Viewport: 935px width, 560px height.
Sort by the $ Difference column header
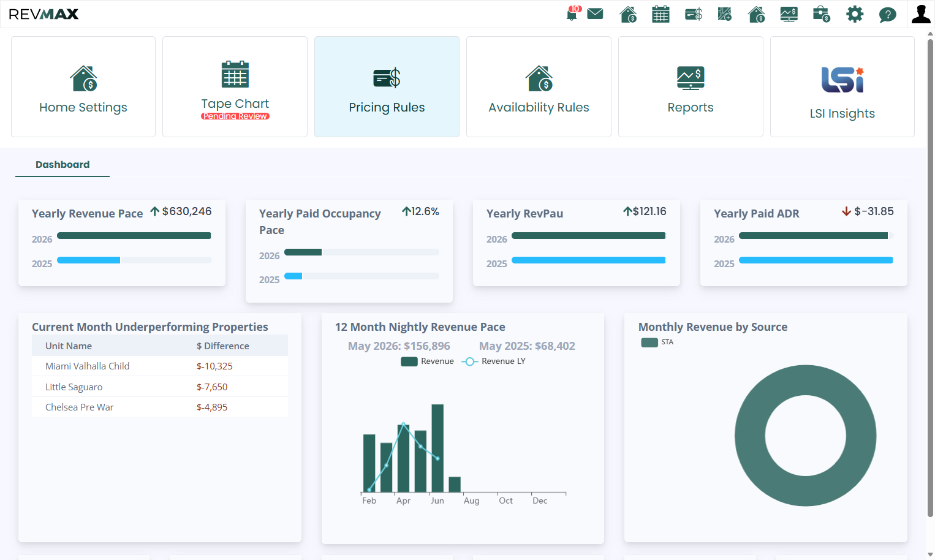tap(223, 346)
